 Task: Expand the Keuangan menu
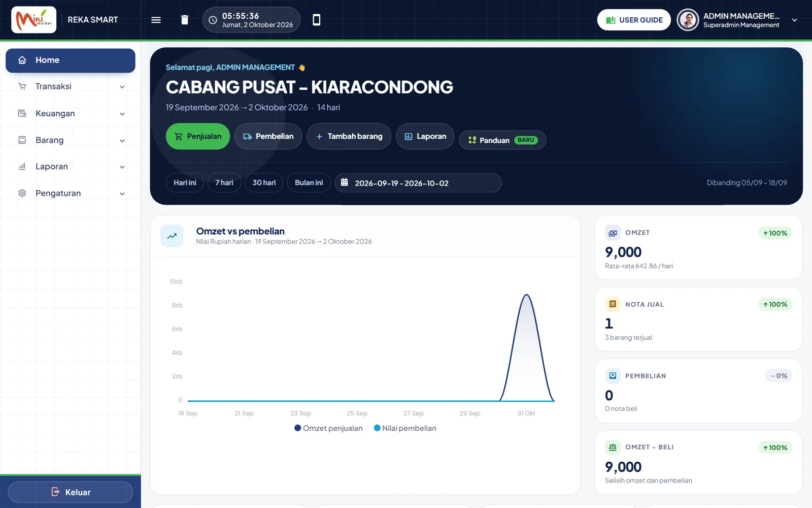(x=71, y=114)
